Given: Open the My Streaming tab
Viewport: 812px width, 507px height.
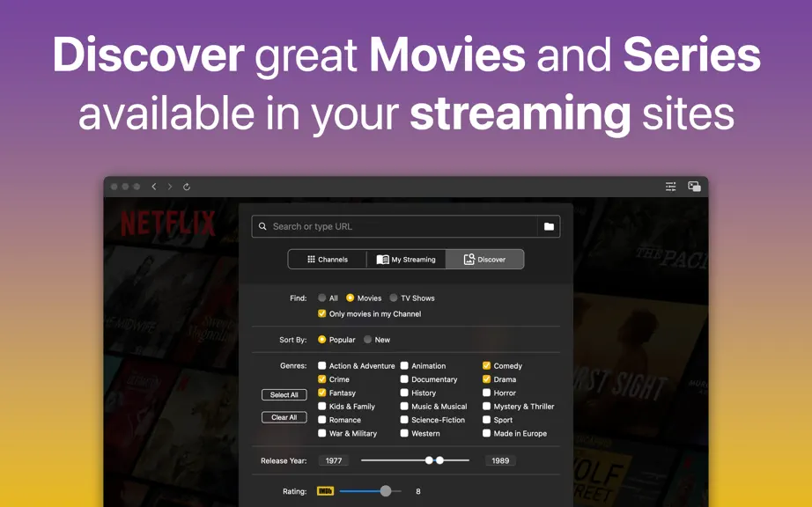Looking at the screenshot, I should (406, 259).
